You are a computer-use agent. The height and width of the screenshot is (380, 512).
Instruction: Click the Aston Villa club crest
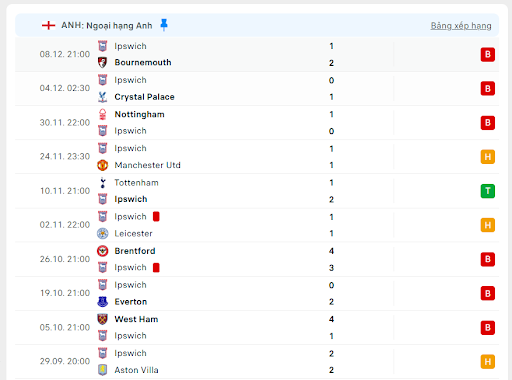pyautogui.click(x=102, y=370)
